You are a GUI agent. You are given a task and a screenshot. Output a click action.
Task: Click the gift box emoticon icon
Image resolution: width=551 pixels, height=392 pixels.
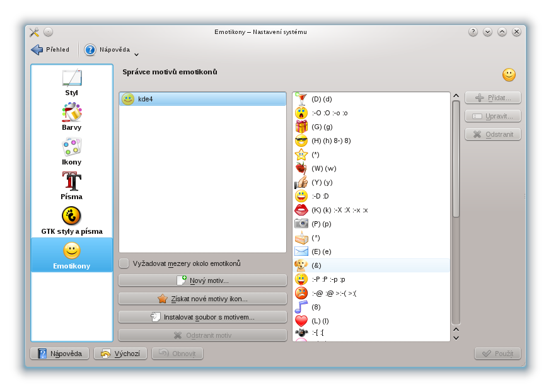click(x=301, y=127)
